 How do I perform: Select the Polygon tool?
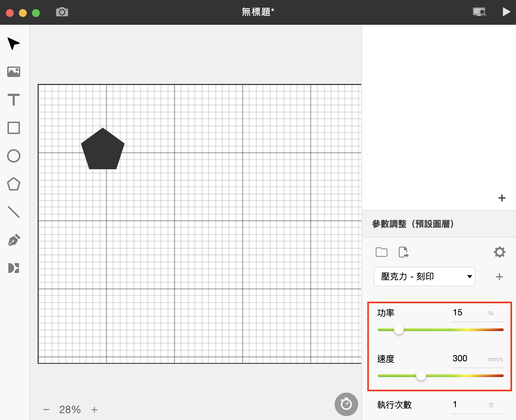pyautogui.click(x=14, y=184)
